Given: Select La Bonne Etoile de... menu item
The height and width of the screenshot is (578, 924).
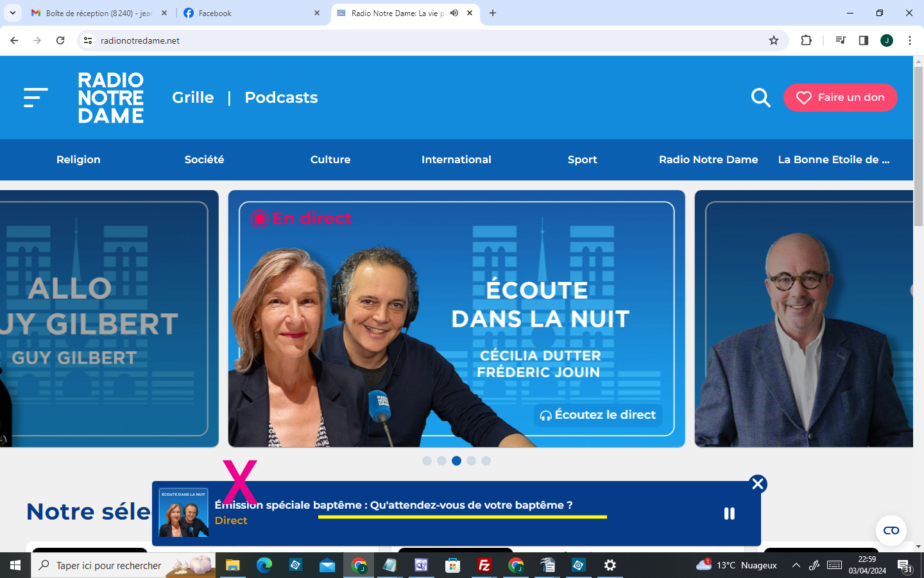Looking at the screenshot, I should click(834, 159).
